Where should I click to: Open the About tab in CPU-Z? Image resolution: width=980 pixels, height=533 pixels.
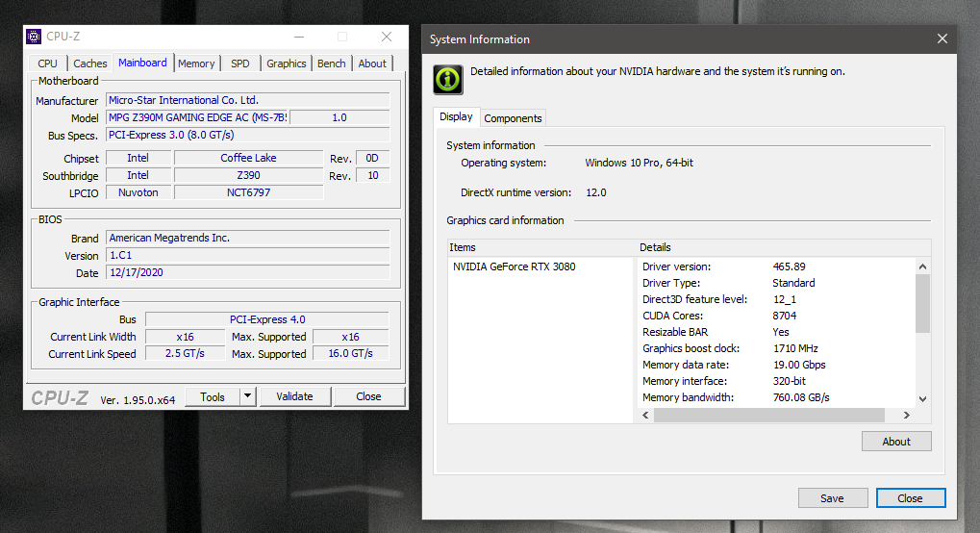click(372, 63)
